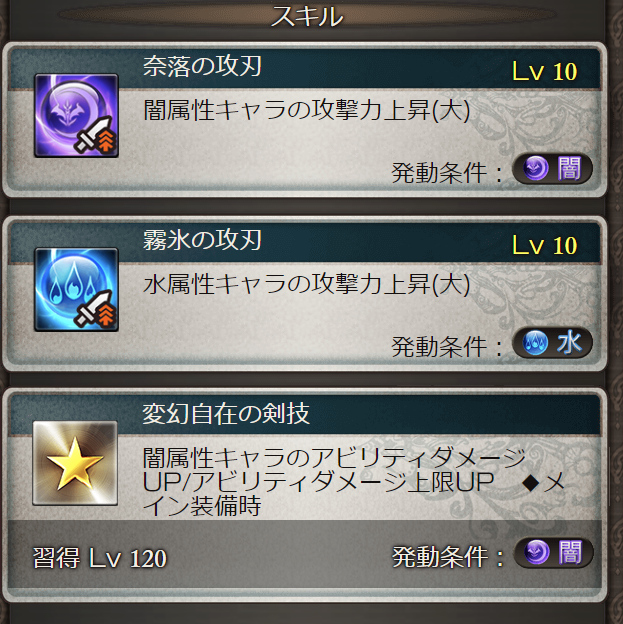This screenshot has height=624, width=623.
Task: Click the gold star 変幻自在の剣技 icon
Action: (75, 463)
